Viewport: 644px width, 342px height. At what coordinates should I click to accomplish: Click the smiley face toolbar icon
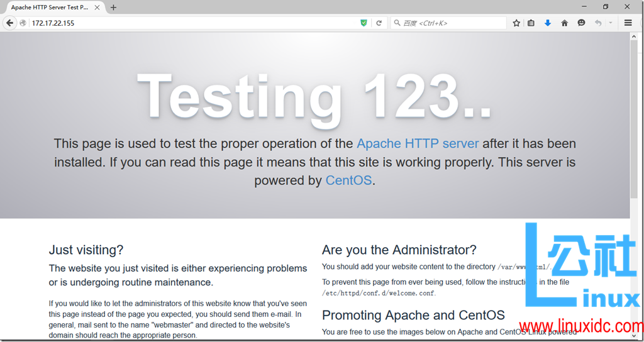(581, 23)
